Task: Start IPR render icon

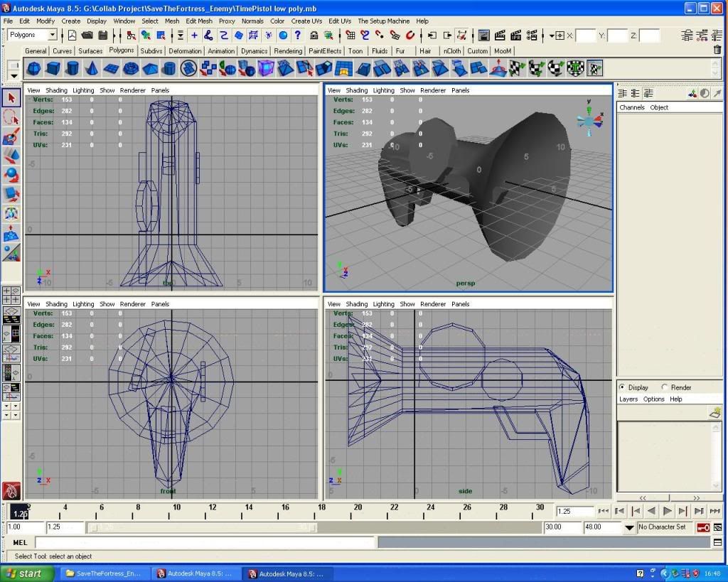Action: click(x=516, y=36)
